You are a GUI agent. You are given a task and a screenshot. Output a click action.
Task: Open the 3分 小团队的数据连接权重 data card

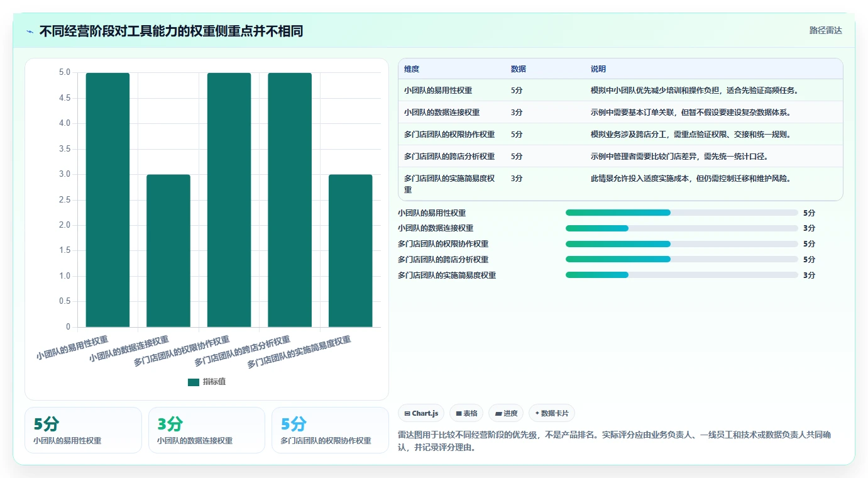click(207, 430)
